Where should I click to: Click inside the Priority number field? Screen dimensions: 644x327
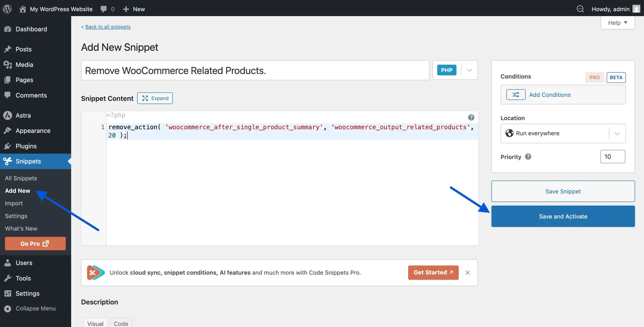coord(613,157)
